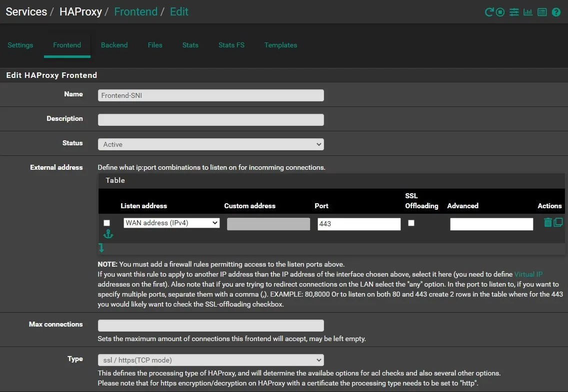The image size is (568, 392).
Task: Enable the SSL Offloading checkbox
Action: [411, 223]
